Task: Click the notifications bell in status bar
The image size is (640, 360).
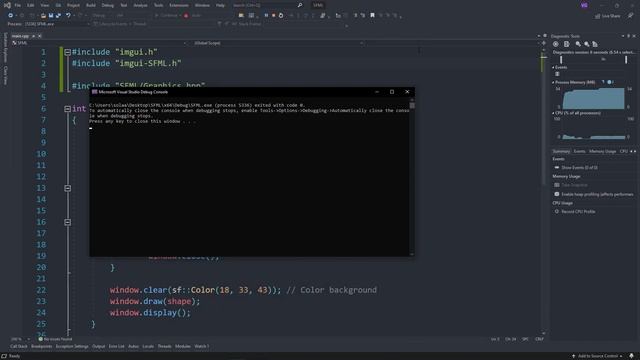Action: pos(631,356)
